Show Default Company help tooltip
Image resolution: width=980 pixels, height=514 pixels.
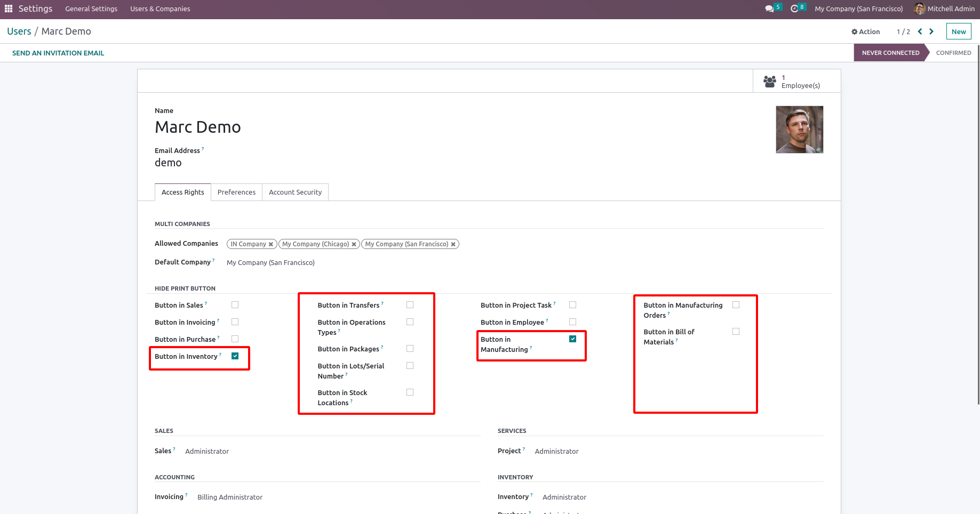click(x=213, y=260)
